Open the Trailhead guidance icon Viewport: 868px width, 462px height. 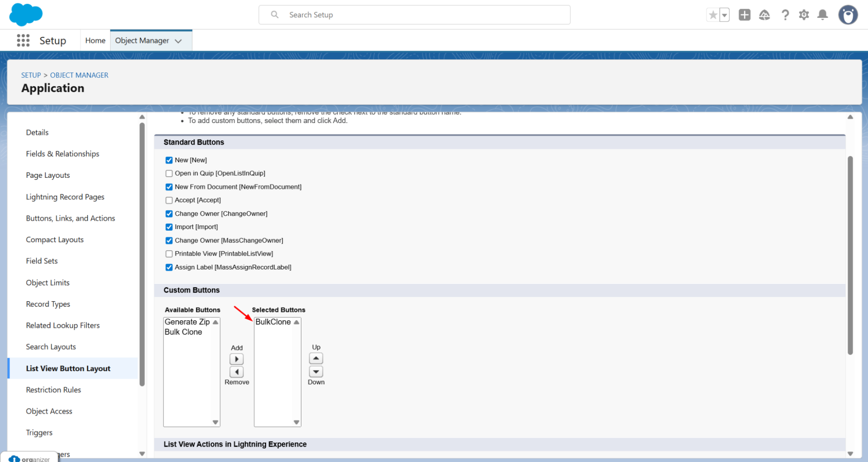[764, 15]
